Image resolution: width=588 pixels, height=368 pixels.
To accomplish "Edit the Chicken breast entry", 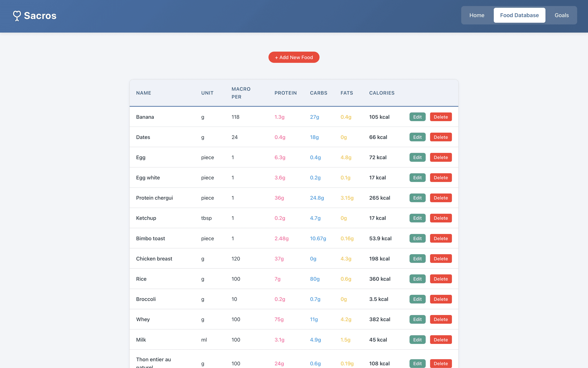I will coord(417,259).
